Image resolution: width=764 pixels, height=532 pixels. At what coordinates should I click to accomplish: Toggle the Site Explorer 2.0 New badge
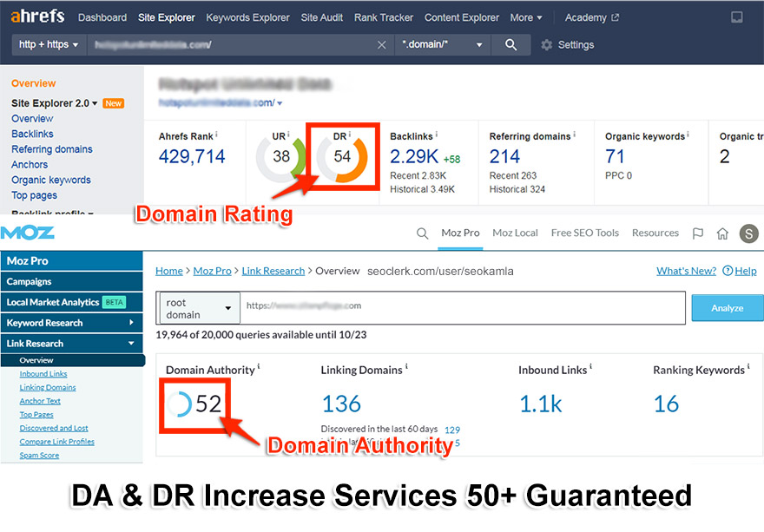(112, 102)
